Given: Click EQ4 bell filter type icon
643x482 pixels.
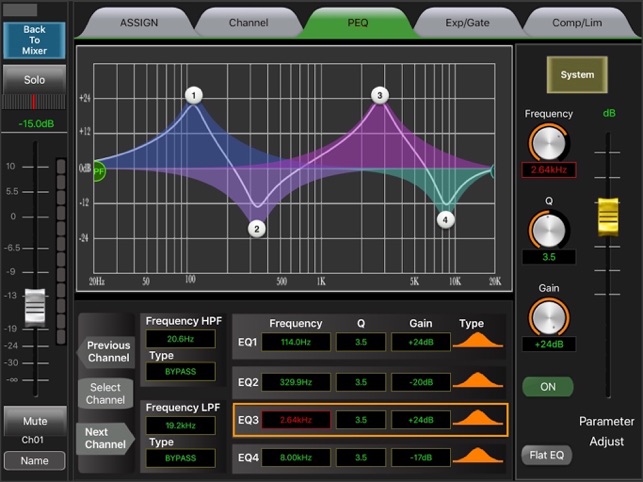Looking at the screenshot, I should point(478,455).
